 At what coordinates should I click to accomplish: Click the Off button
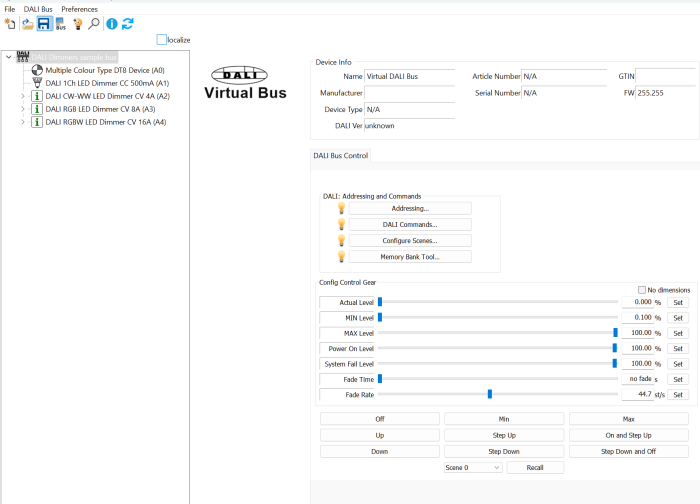tap(379, 419)
